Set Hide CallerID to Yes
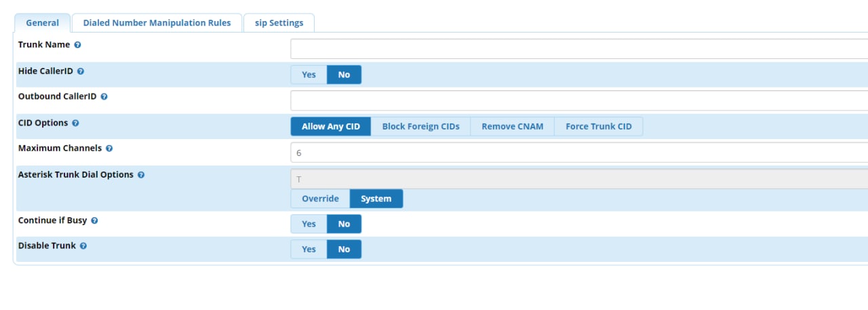This screenshot has height=310, width=868. point(309,75)
